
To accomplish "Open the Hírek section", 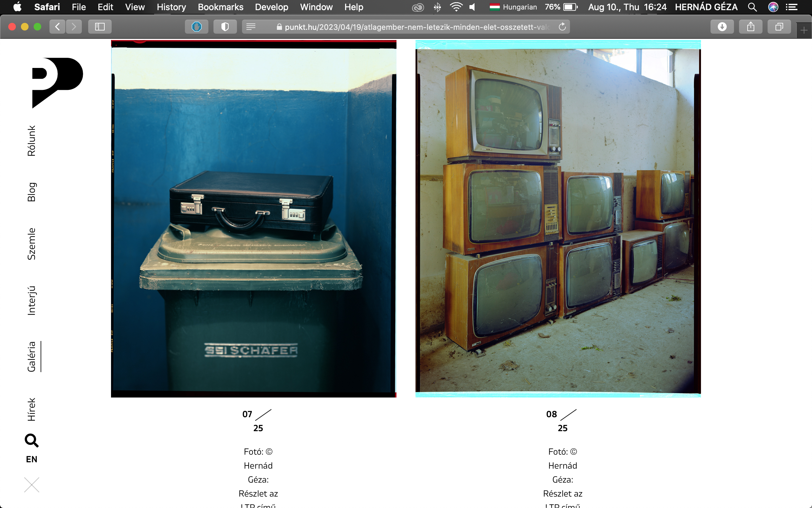I will coord(31,409).
